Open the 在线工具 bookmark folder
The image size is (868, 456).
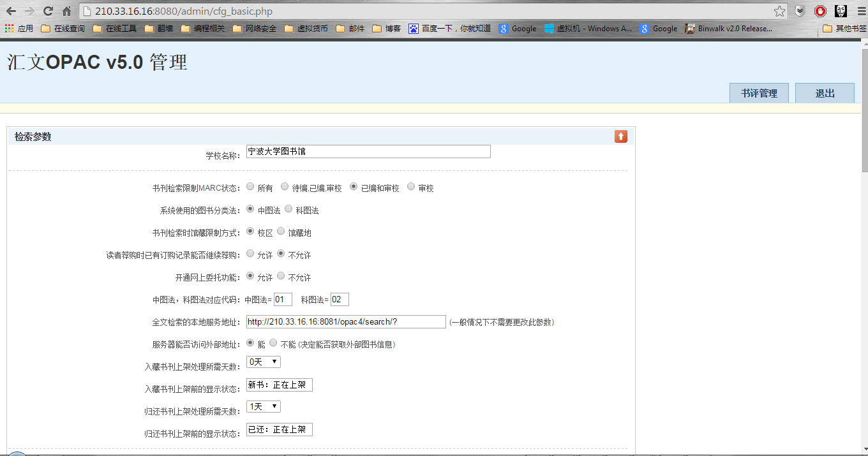pyautogui.click(x=115, y=29)
